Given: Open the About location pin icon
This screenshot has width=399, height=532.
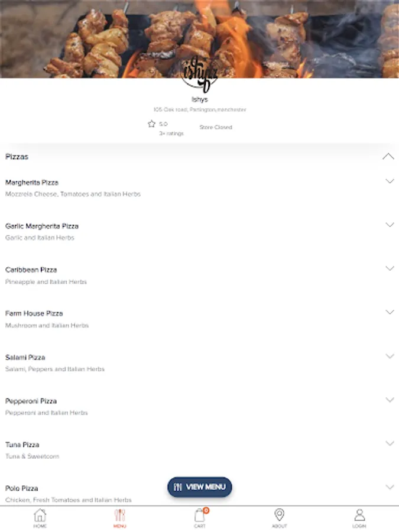Looking at the screenshot, I should 279,515.
